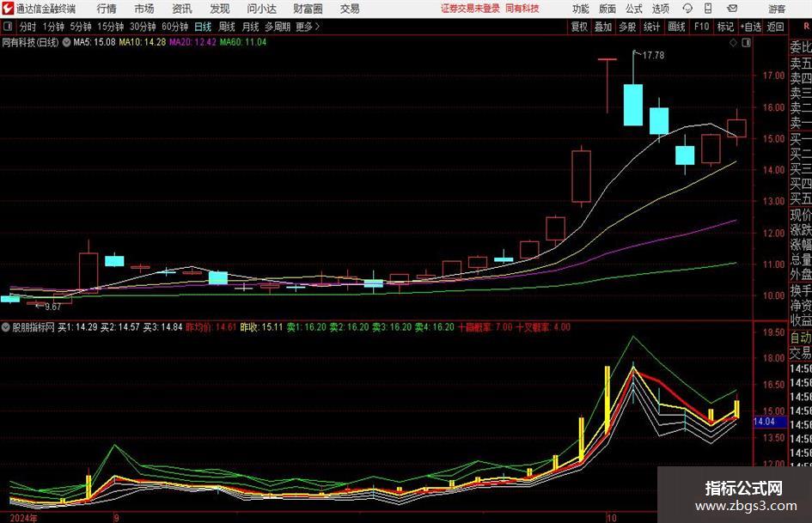Image resolution: width=812 pixels, height=523 pixels.
Task: Open the 发现 menu
Action: [x=220, y=9]
